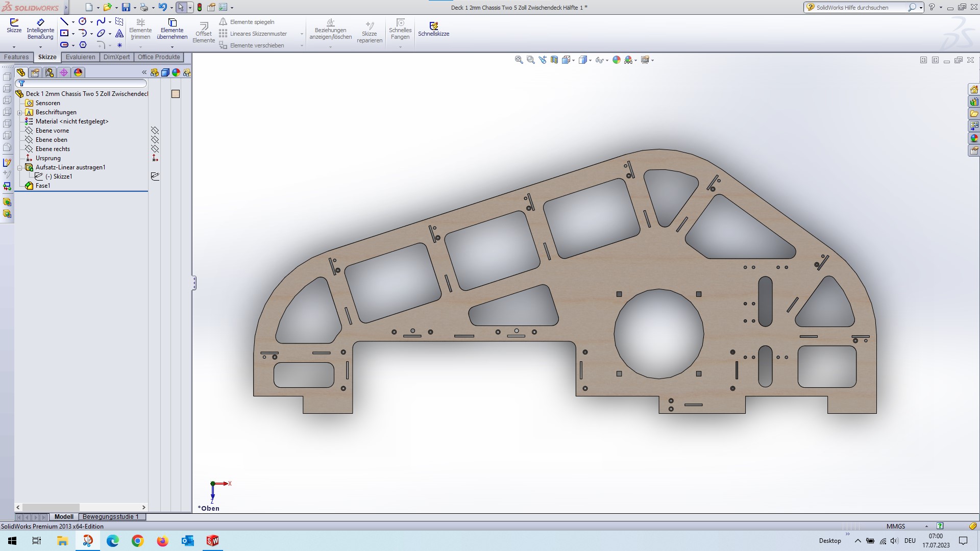This screenshot has width=980, height=551.
Task: Collapse the Aufsatz-Linear austragen1 feature
Action: click(x=20, y=167)
